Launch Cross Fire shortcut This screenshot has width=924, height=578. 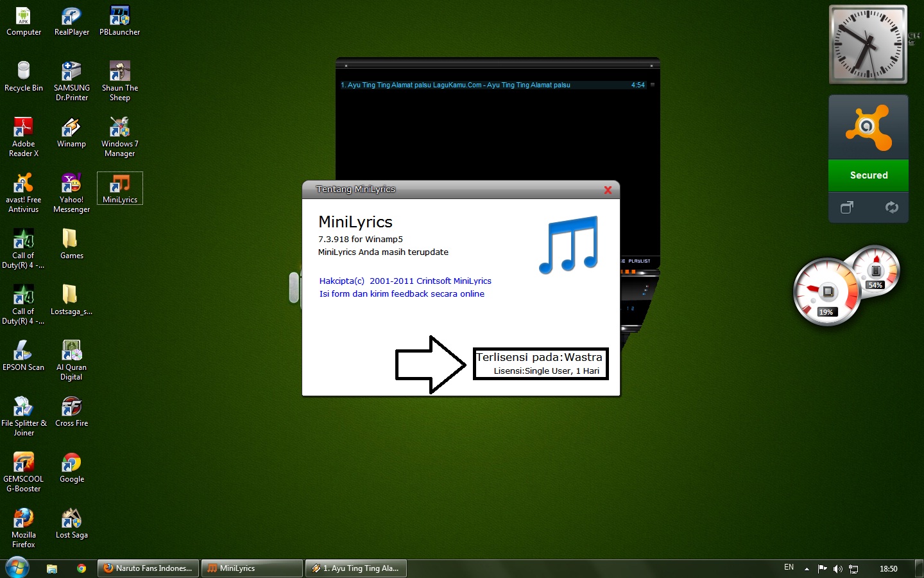71,412
